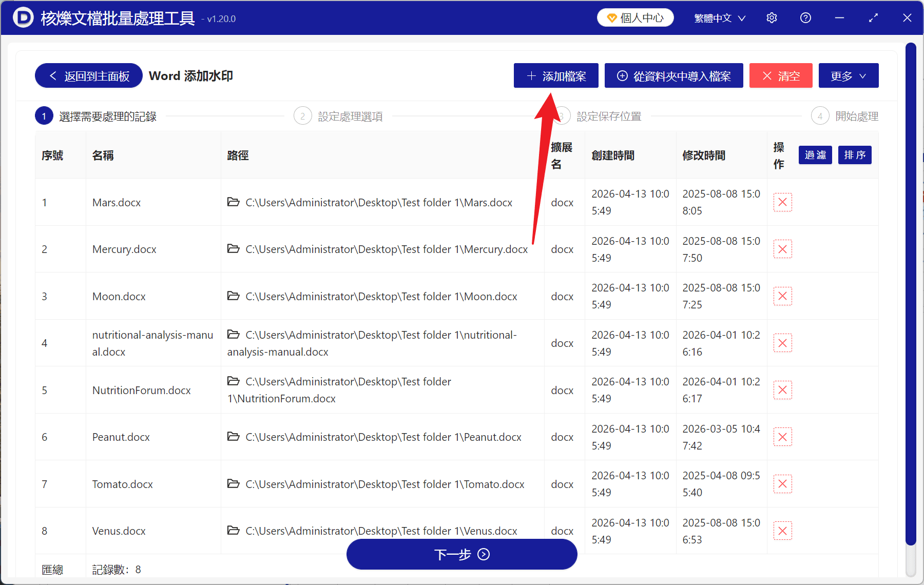Image resolution: width=924 pixels, height=585 pixels.
Task: Open the 過濾 filter control
Action: coord(815,155)
